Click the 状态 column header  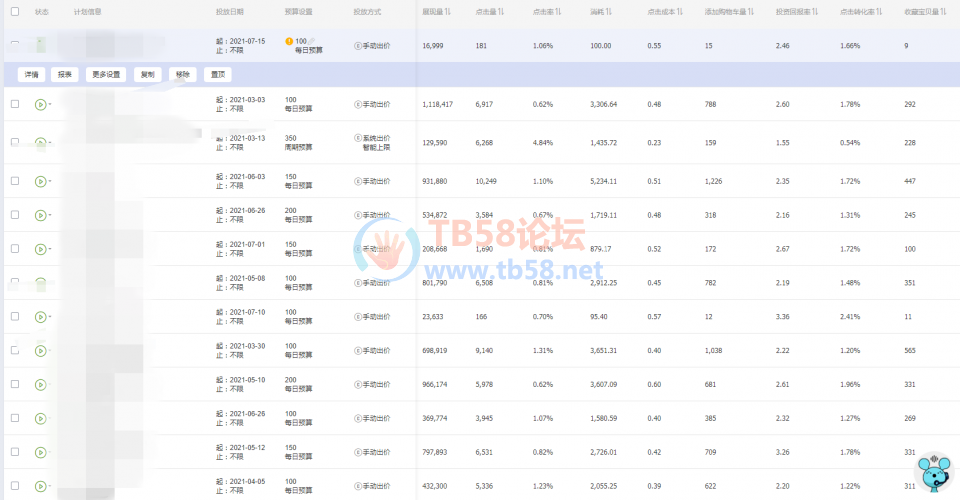pyautogui.click(x=42, y=12)
